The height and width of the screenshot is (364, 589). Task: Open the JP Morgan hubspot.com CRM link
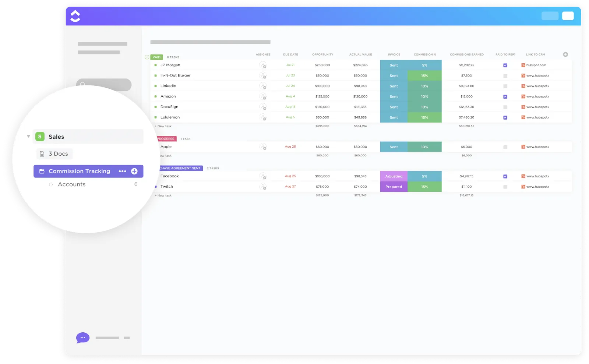536,65
